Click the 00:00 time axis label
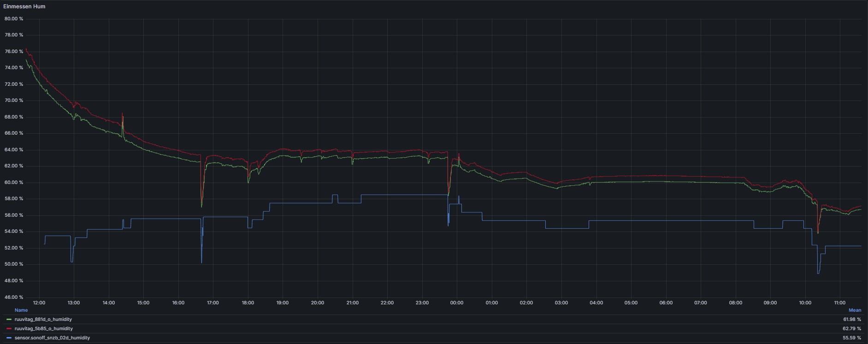The width and height of the screenshot is (868, 344). click(457, 303)
